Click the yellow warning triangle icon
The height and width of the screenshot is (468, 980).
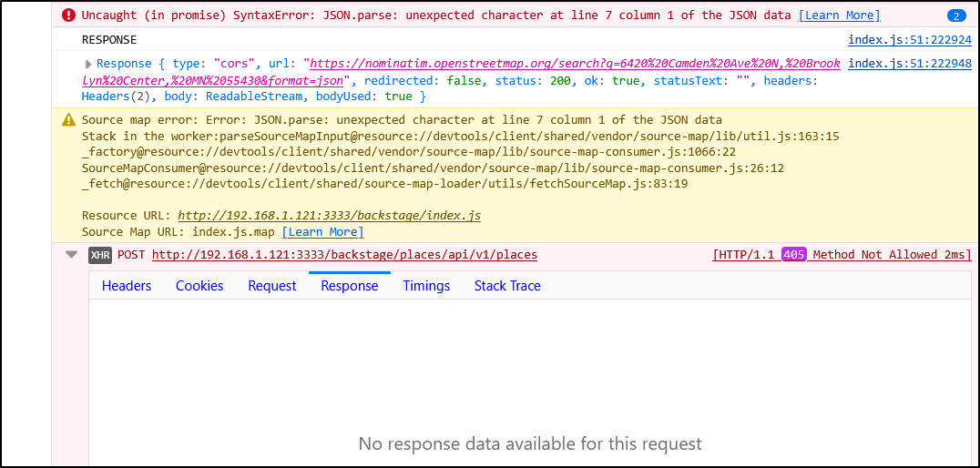coord(68,120)
